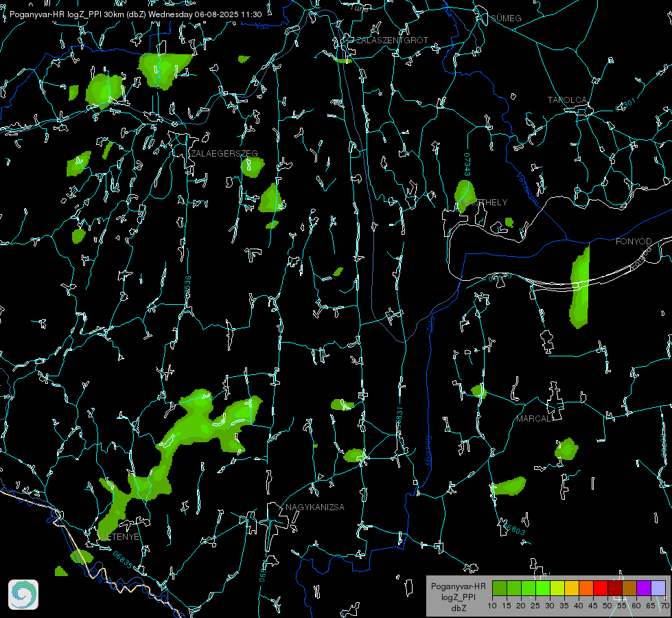Click the 65-70 dBZ lavender swatch
Viewport: 672px width, 618px height.
[658, 588]
